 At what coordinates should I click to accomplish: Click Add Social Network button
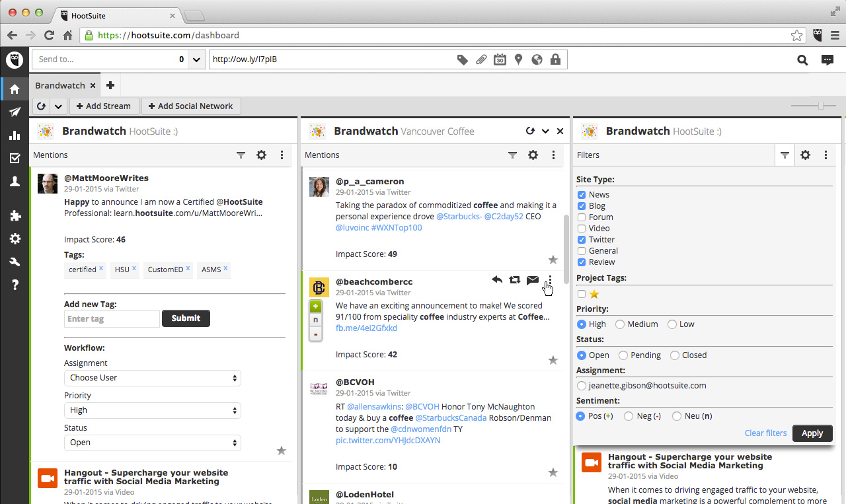(191, 106)
